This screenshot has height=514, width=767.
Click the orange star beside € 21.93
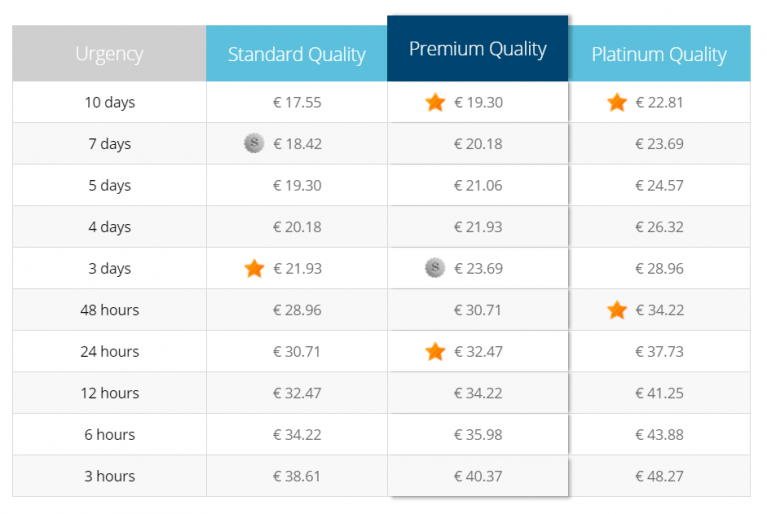click(254, 268)
